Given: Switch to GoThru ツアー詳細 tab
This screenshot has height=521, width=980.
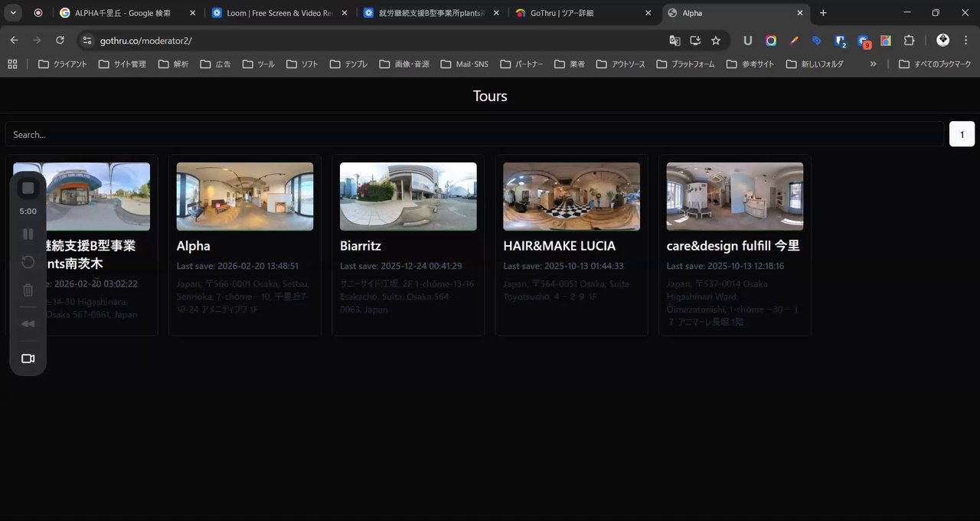Looking at the screenshot, I should pyautogui.click(x=584, y=13).
